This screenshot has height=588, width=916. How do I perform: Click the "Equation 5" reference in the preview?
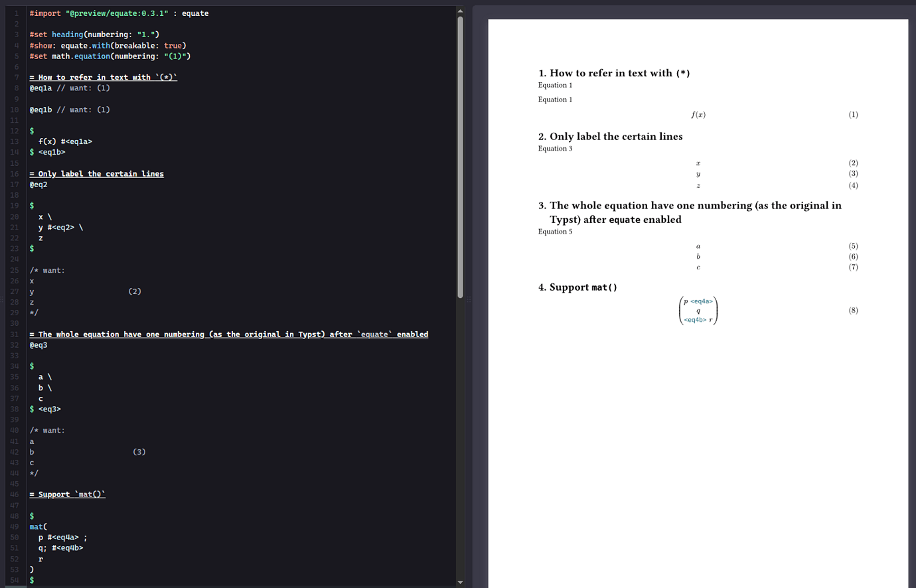[555, 231]
